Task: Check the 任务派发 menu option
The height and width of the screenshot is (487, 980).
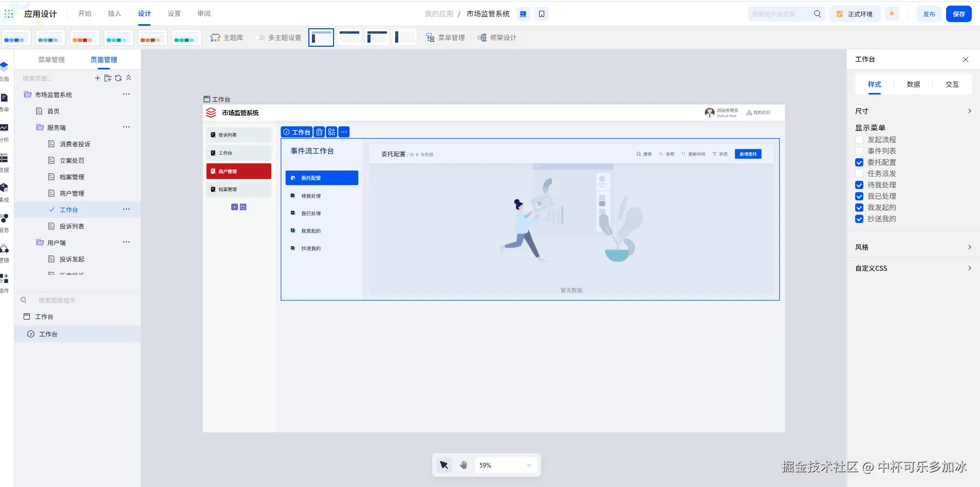Action: click(x=859, y=174)
